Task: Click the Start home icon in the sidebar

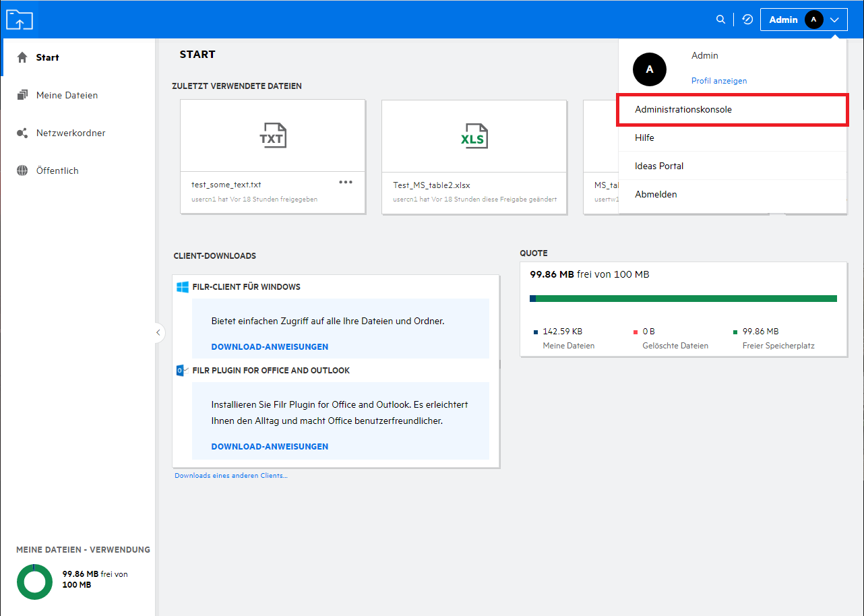Action: (x=22, y=57)
